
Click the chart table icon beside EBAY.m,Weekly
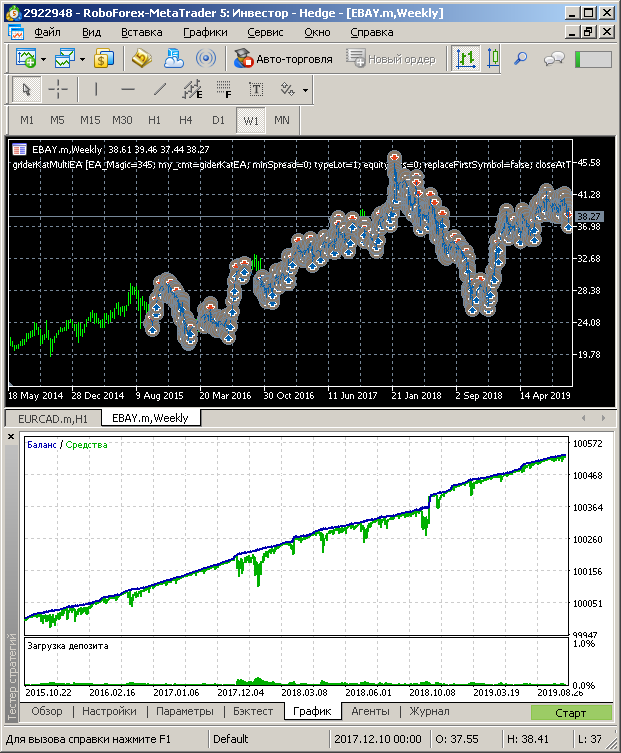19,150
